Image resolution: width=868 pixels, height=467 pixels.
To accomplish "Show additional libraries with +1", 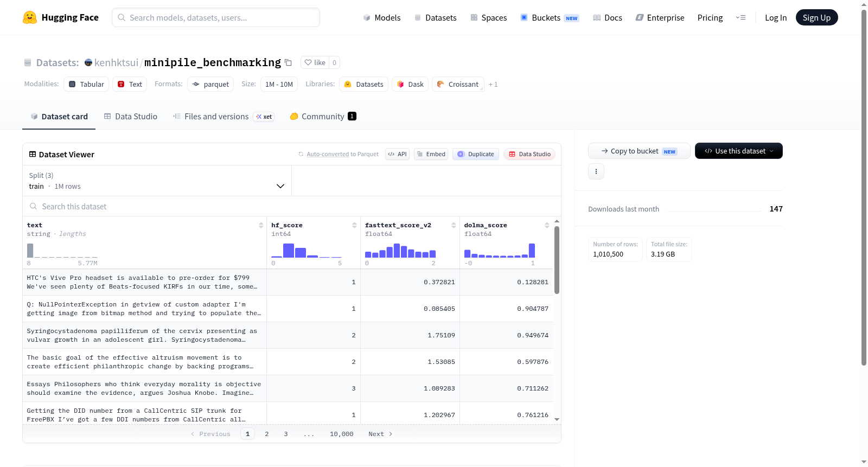I will coord(493,84).
